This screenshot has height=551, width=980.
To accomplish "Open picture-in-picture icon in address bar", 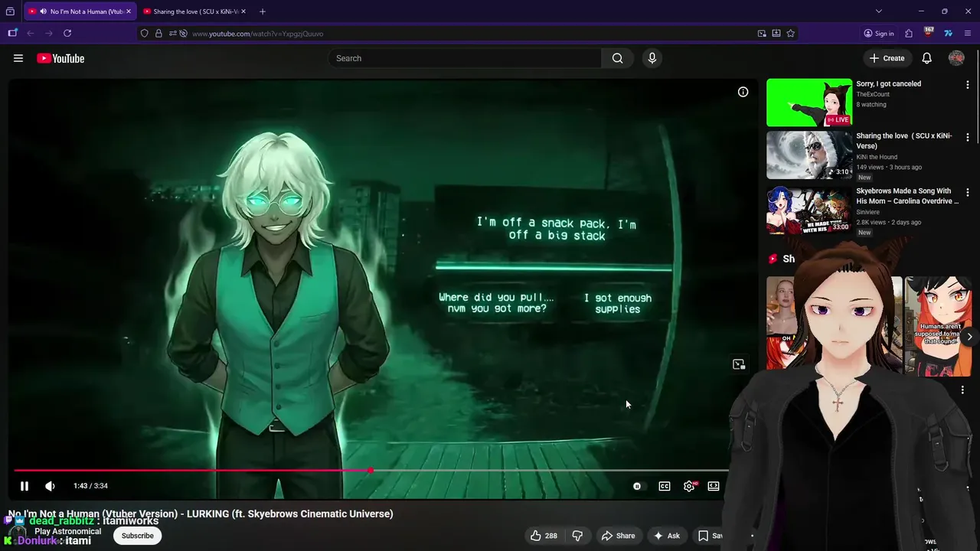I will tap(762, 34).
